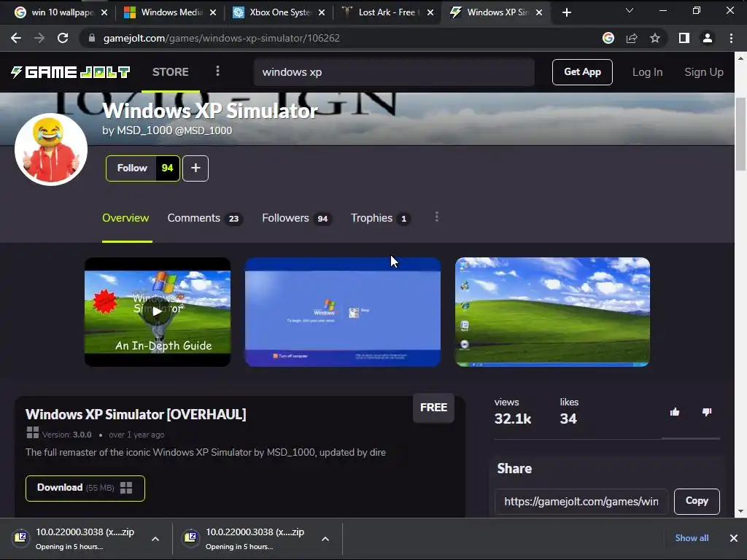747x560 pixels.
Task: Click the share URL text field
Action: 581,502
